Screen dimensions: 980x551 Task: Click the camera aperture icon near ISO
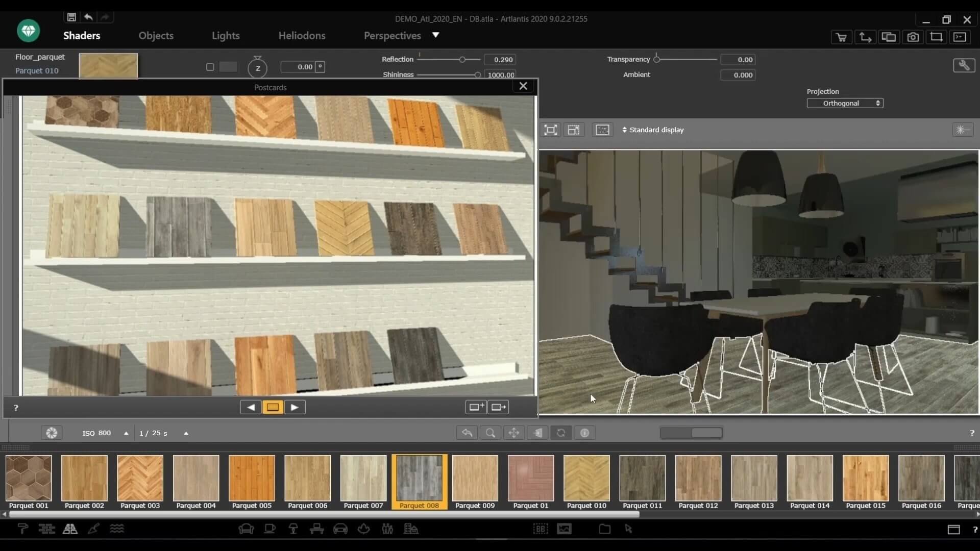pyautogui.click(x=52, y=433)
